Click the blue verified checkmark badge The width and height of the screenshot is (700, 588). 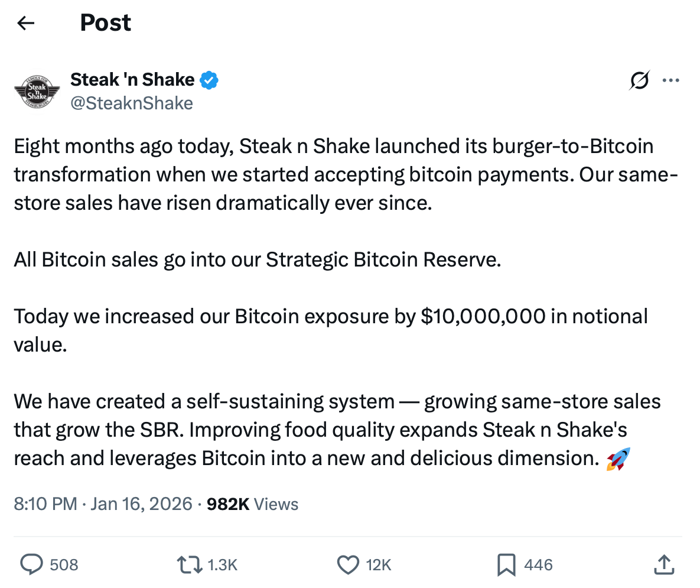(210, 79)
